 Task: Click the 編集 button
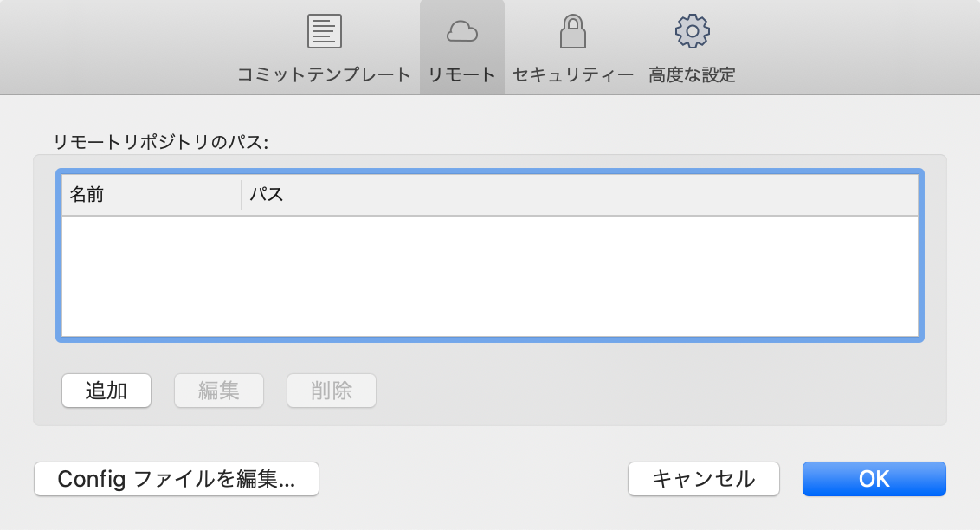point(219,391)
